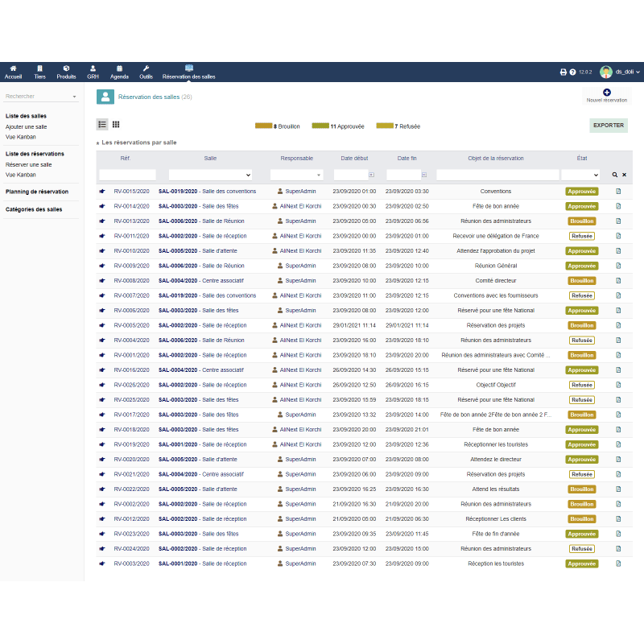644x644 pixels.
Task: Click the search magnifier icon in filter row
Action: point(615,175)
